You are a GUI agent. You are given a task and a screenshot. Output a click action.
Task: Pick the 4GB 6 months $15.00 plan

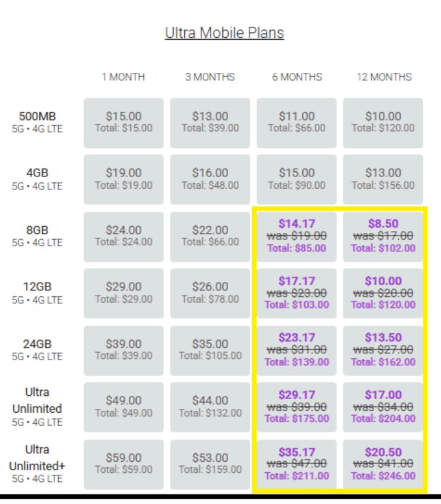coord(296,179)
